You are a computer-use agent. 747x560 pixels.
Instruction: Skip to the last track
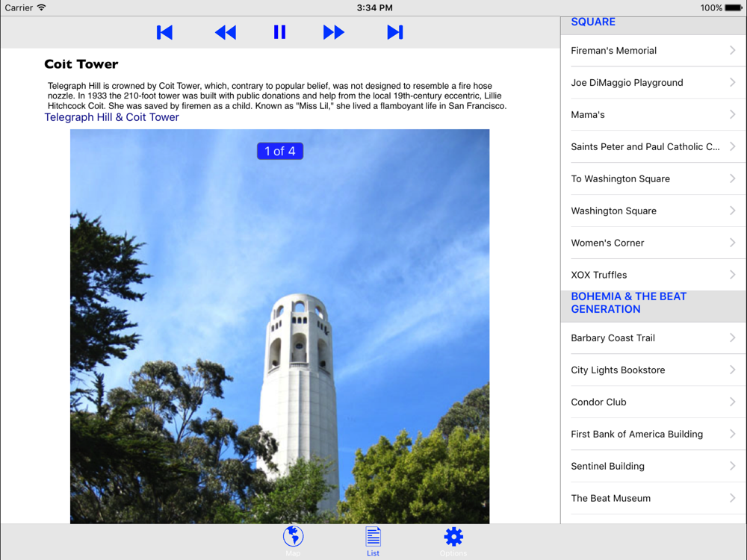(x=395, y=32)
